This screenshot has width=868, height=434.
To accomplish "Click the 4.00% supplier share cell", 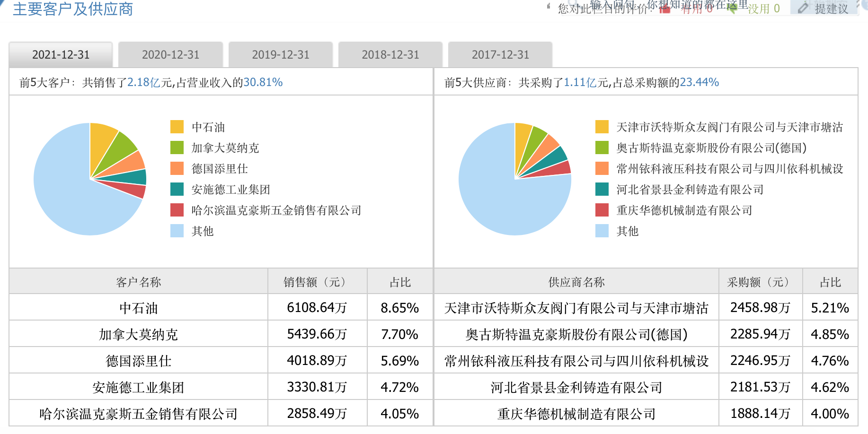I will [830, 414].
